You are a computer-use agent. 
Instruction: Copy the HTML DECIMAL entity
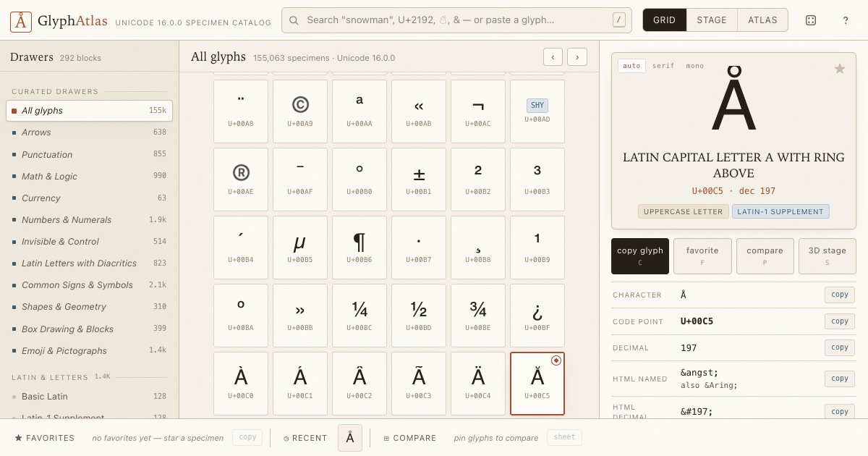pos(840,411)
